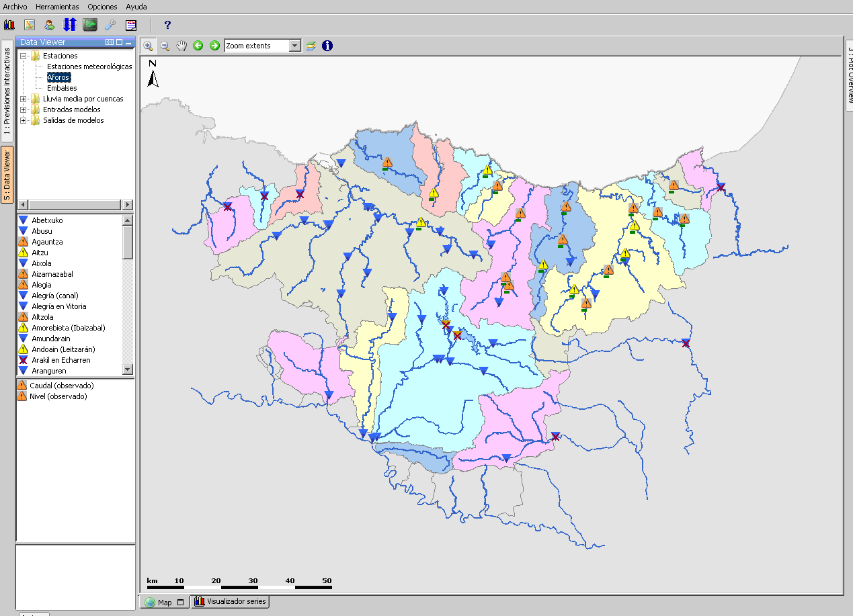Select Estaciones meteorológicas in the tree

click(89, 67)
